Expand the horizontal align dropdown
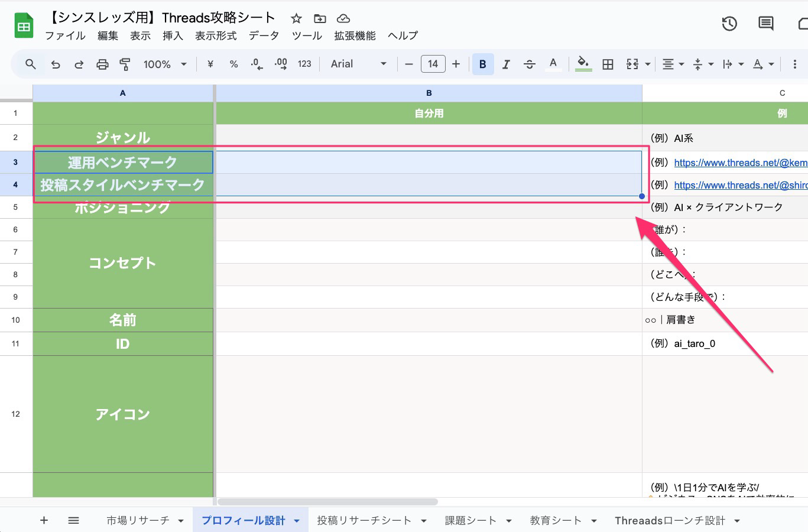The height and width of the screenshot is (532, 808). [x=673, y=64]
